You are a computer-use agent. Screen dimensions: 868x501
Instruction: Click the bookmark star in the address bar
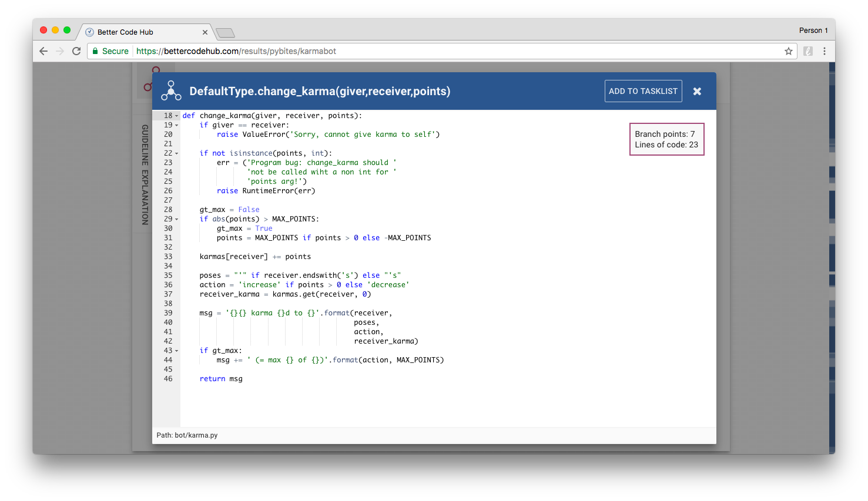pyautogui.click(x=788, y=51)
